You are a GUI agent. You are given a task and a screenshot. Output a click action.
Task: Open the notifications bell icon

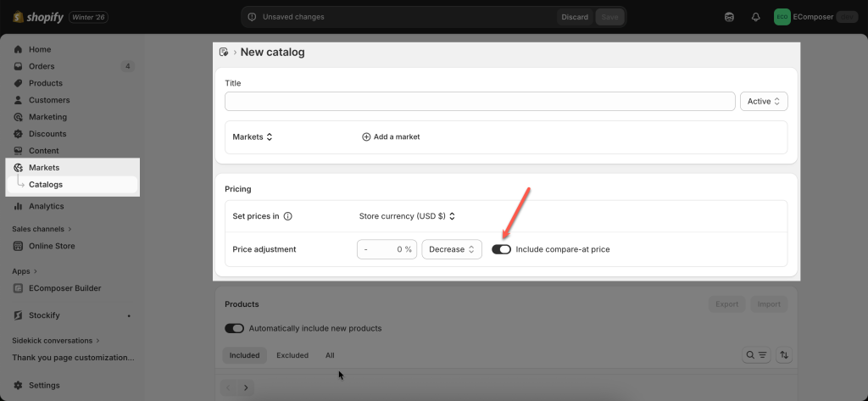point(755,17)
